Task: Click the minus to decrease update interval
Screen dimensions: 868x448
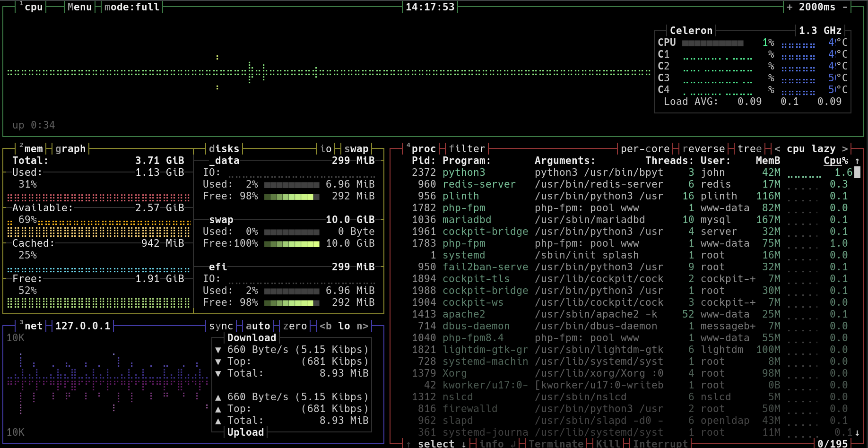Action: (845, 7)
